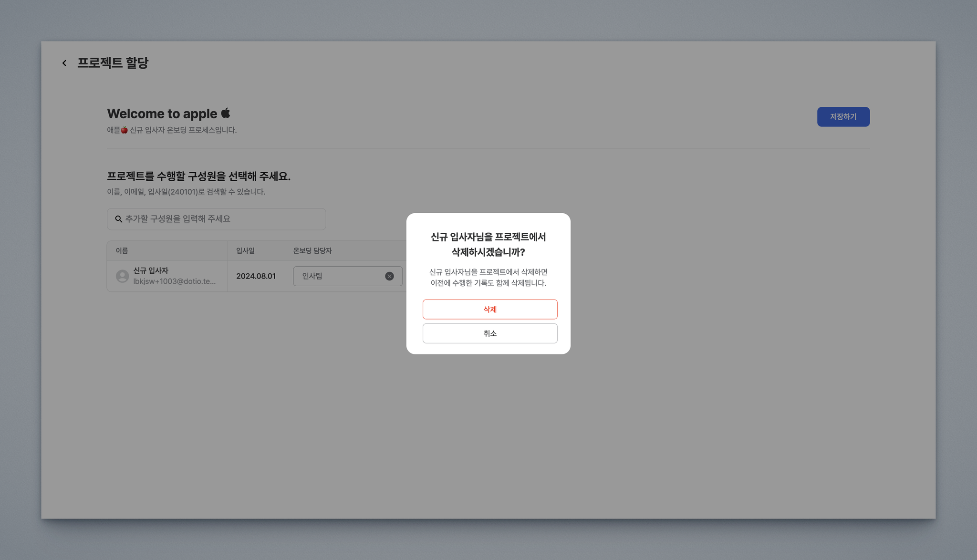The image size is (977, 560).
Task: Select the email lbkjsw+1003@dotio.te...
Action: pos(175,281)
